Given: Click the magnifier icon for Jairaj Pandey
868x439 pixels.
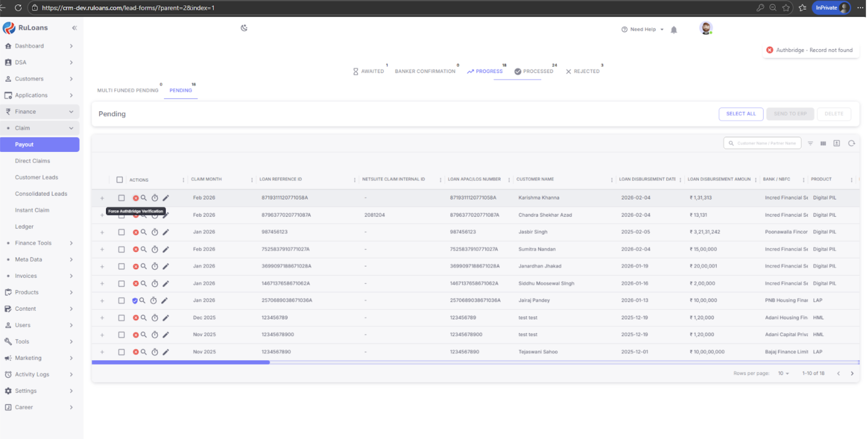Looking at the screenshot, I should pyautogui.click(x=143, y=300).
